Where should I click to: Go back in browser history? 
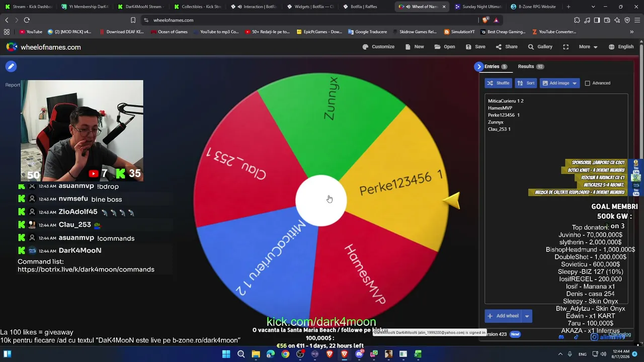coord(7,20)
